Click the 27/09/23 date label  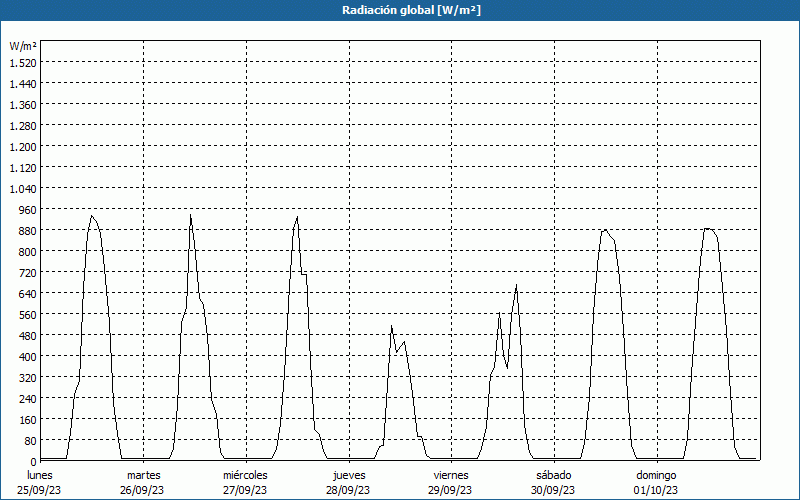pyautogui.click(x=245, y=490)
